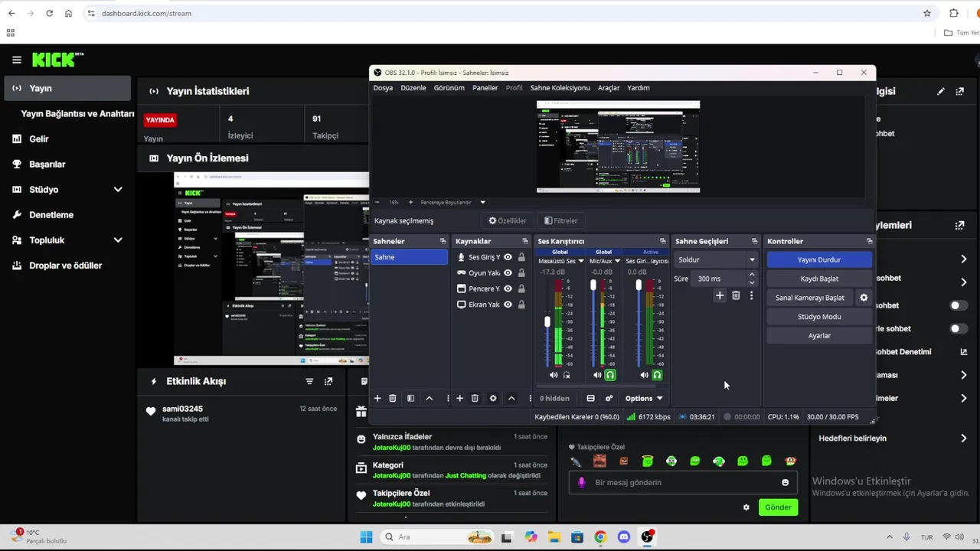Move the source up with the Kaynaklar arrow
Image resolution: width=980 pixels, height=551 pixels.
point(511,398)
